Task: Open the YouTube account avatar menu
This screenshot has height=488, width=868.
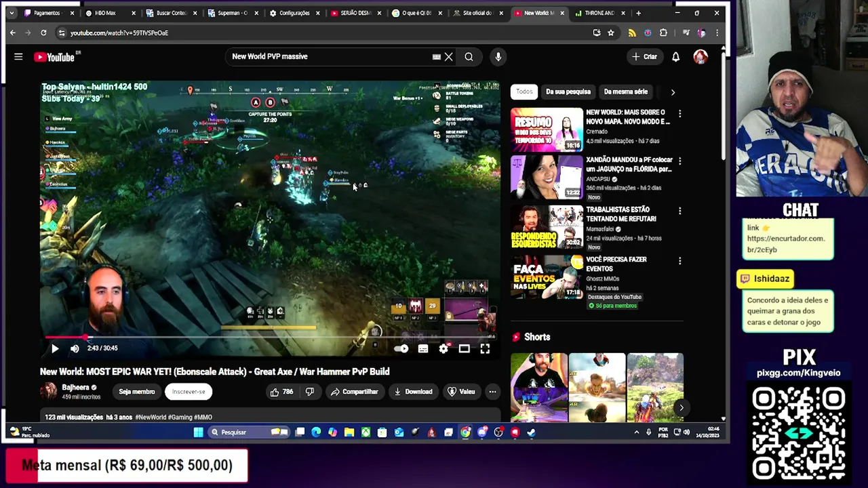Action: pos(701,57)
